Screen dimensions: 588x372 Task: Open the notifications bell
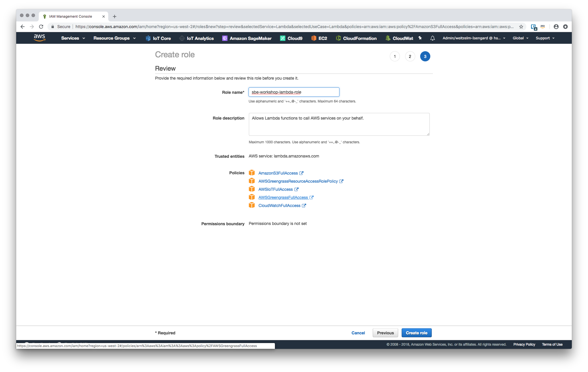[433, 38]
